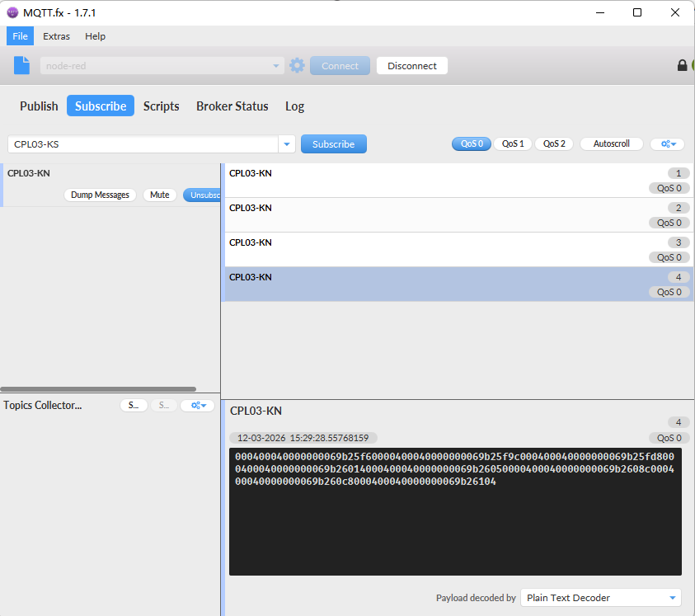Select QoS 1 option
695x616 pixels.
[513, 143]
